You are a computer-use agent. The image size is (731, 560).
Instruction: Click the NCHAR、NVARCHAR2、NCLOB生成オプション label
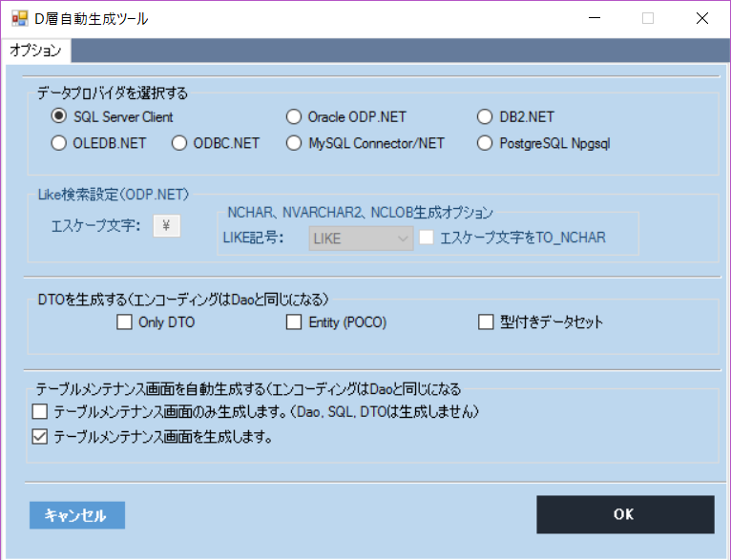pos(360,213)
